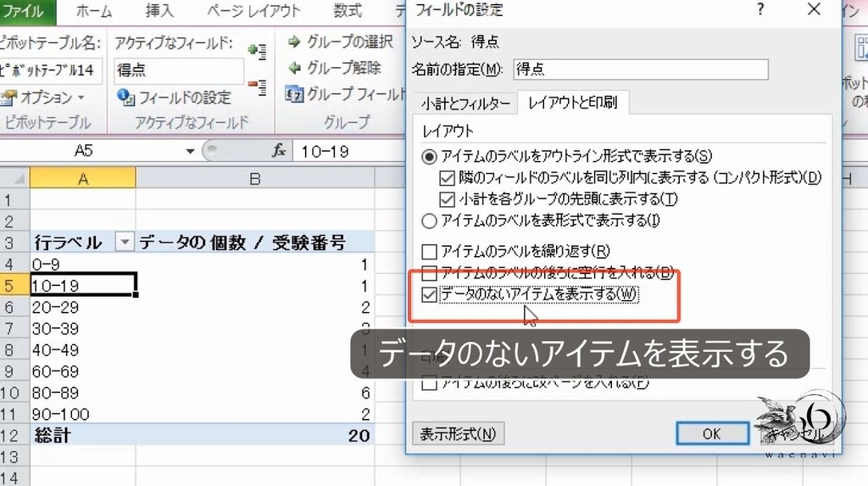Select row 5 header
The width and height of the screenshot is (868, 486).
14,286
